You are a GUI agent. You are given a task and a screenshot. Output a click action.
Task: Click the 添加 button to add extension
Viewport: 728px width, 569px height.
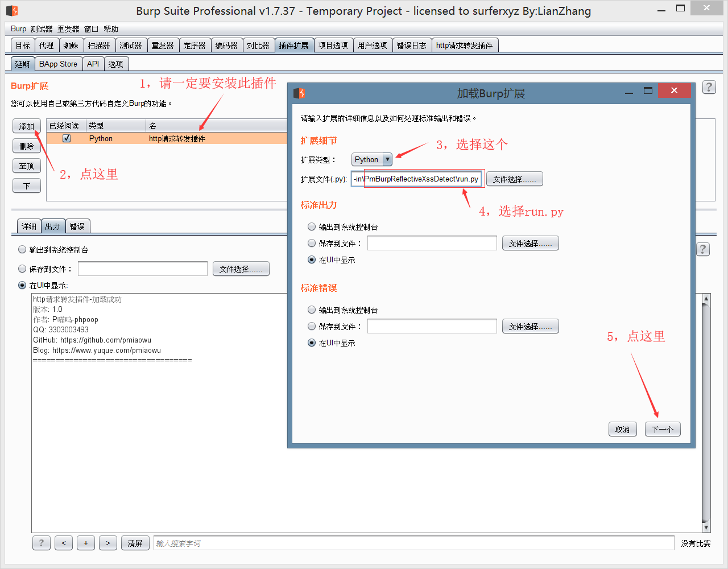tap(27, 126)
